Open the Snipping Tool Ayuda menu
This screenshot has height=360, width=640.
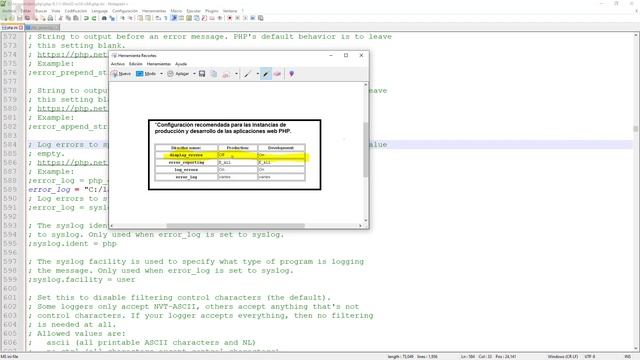(181, 64)
